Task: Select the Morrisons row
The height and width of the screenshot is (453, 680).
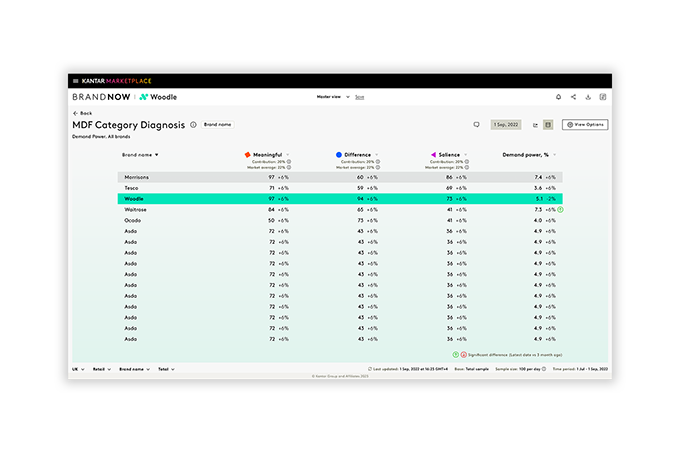Action: (x=340, y=177)
